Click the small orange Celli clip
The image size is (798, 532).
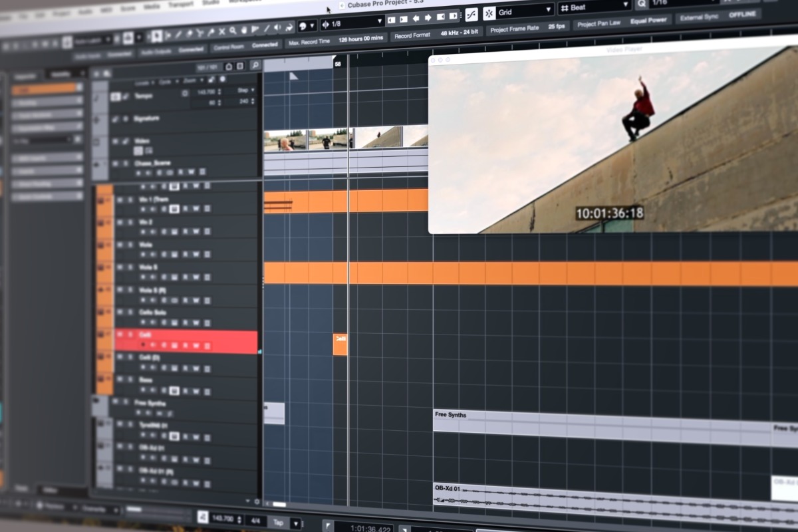click(x=340, y=344)
